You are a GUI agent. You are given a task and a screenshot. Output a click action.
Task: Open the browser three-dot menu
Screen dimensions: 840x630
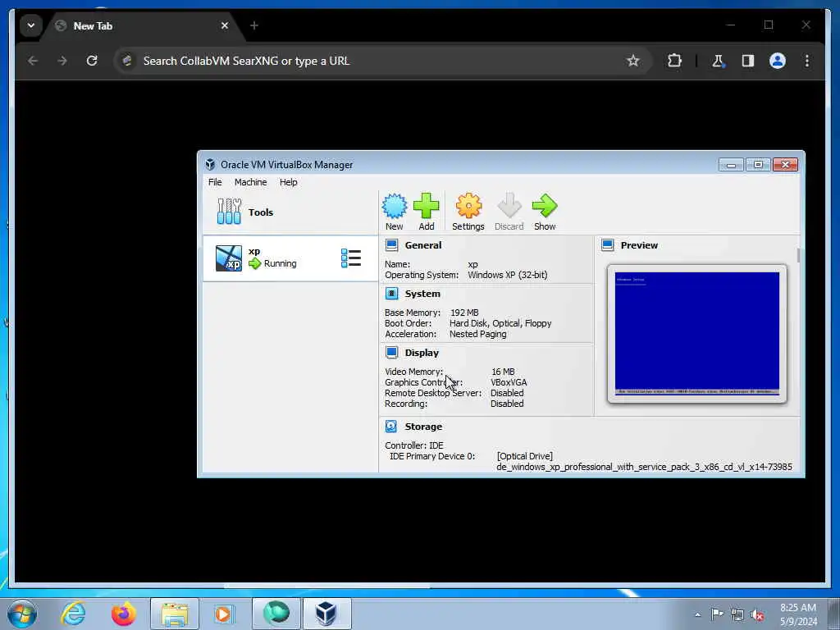[807, 61]
